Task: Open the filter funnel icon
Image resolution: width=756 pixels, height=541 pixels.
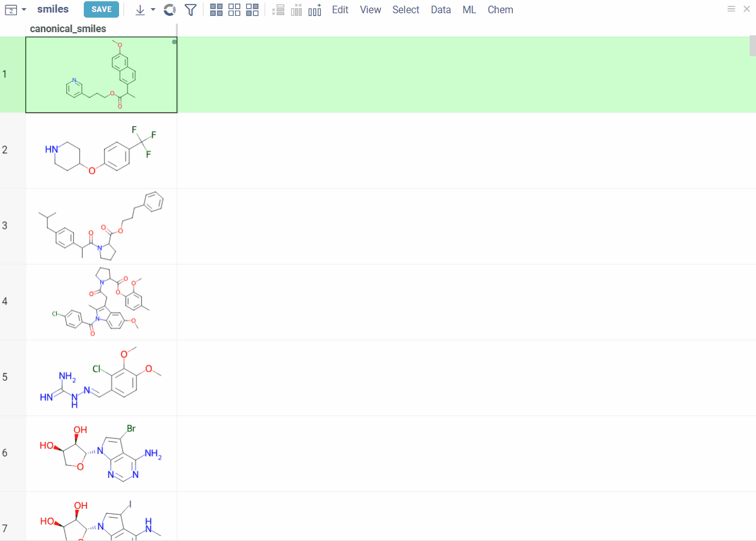Action: [x=190, y=9]
